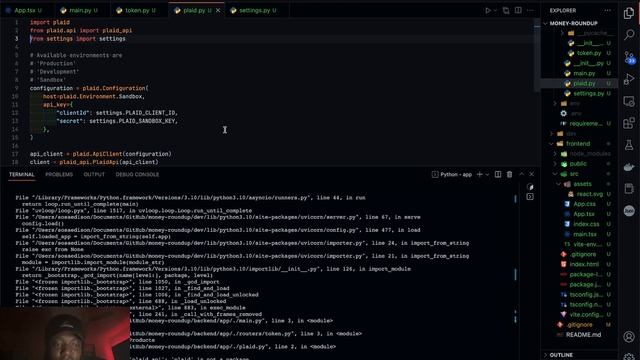640x360 pixels.
Task: Open settings.py in the explorer tree
Action: pyautogui.click(x=588, y=93)
